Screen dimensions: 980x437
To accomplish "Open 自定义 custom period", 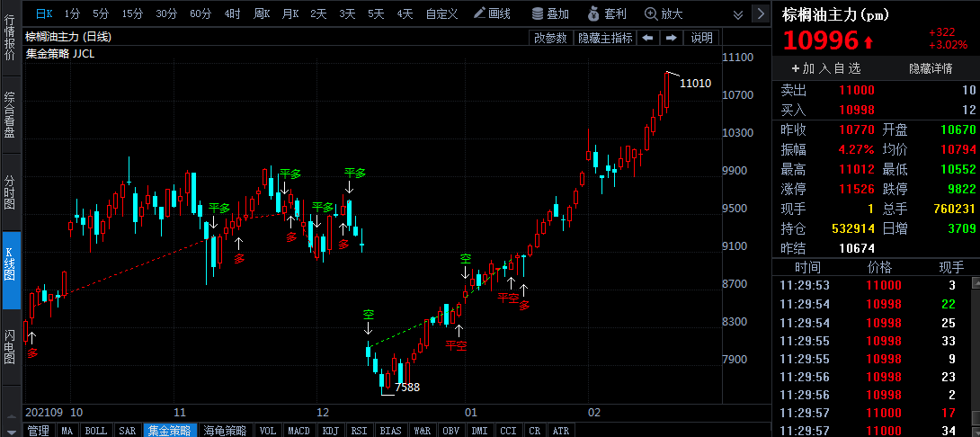I will click(x=441, y=13).
